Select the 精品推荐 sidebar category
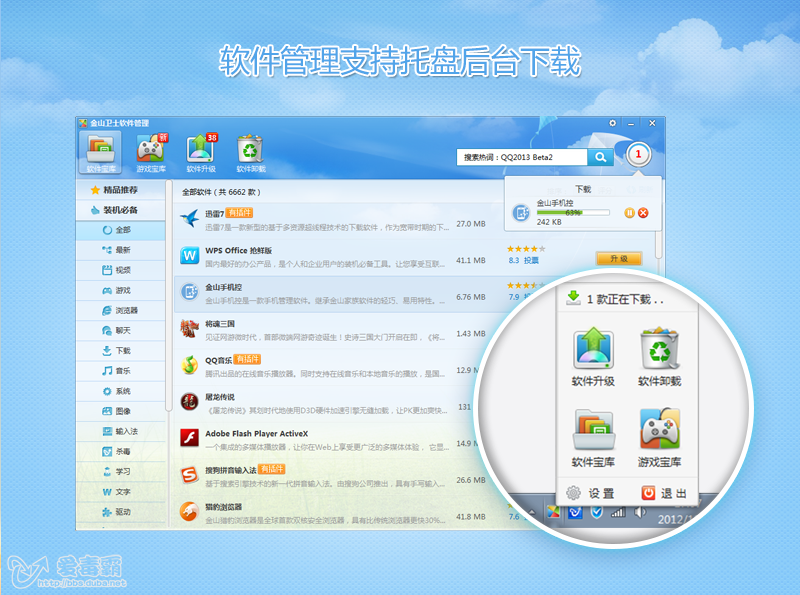 [120, 190]
